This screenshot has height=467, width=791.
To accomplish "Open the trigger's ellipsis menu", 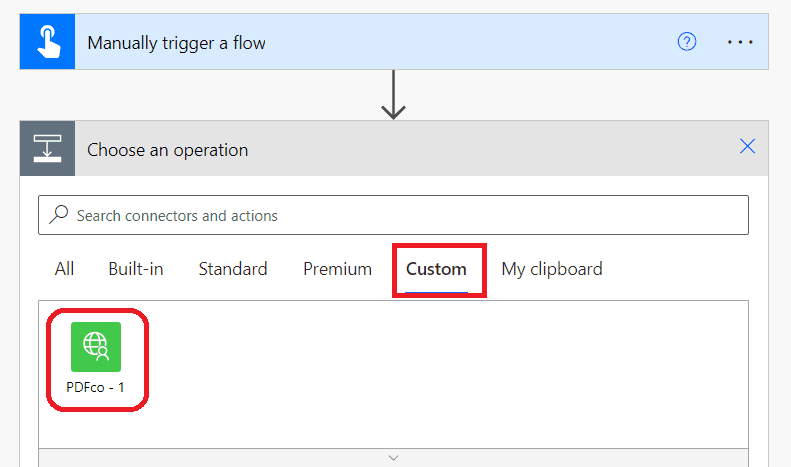I will coord(740,42).
